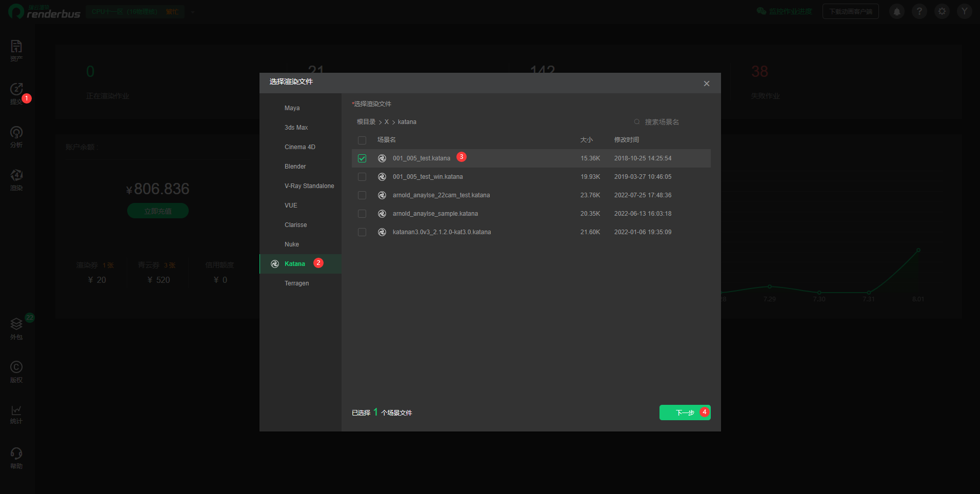Click the file name arnold_anaylse_22cam_test.katana

pyautogui.click(x=441, y=195)
